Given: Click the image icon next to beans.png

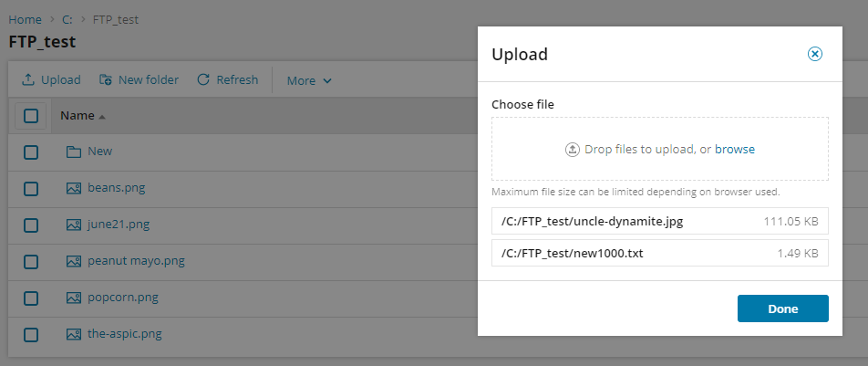Looking at the screenshot, I should (74, 188).
